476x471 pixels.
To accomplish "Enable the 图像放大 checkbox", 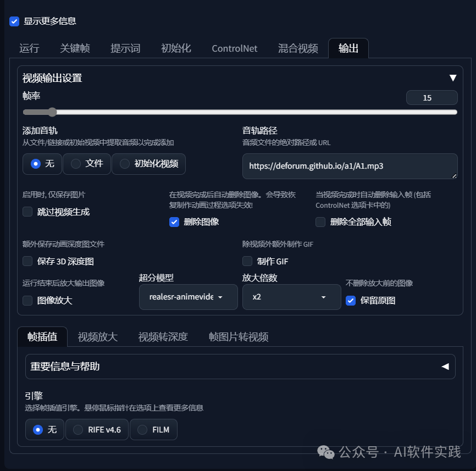I will [x=27, y=301].
